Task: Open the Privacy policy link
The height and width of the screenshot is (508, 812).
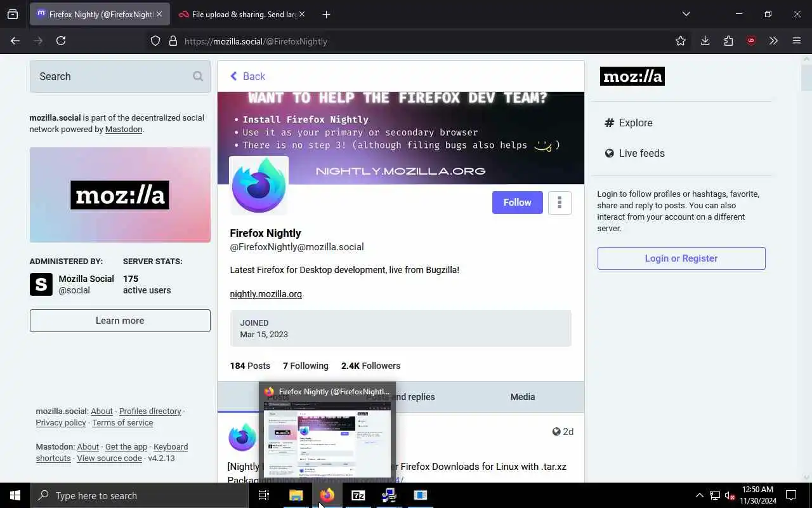Action: (x=61, y=423)
